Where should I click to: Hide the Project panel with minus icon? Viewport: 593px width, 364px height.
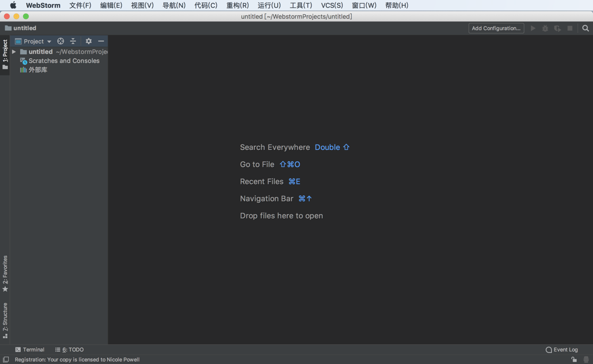pos(101,41)
